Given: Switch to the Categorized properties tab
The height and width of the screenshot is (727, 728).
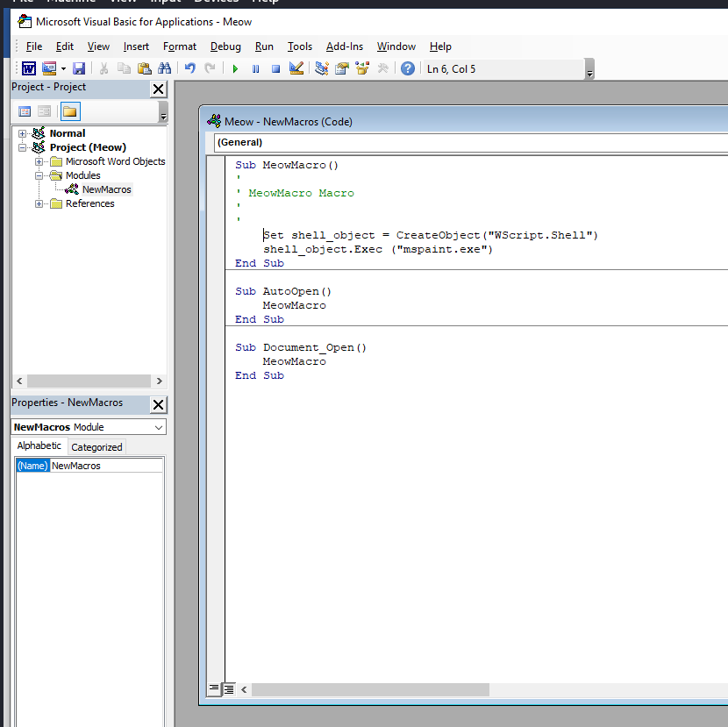Looking at the screenshot, I should (x=96, y=447).
